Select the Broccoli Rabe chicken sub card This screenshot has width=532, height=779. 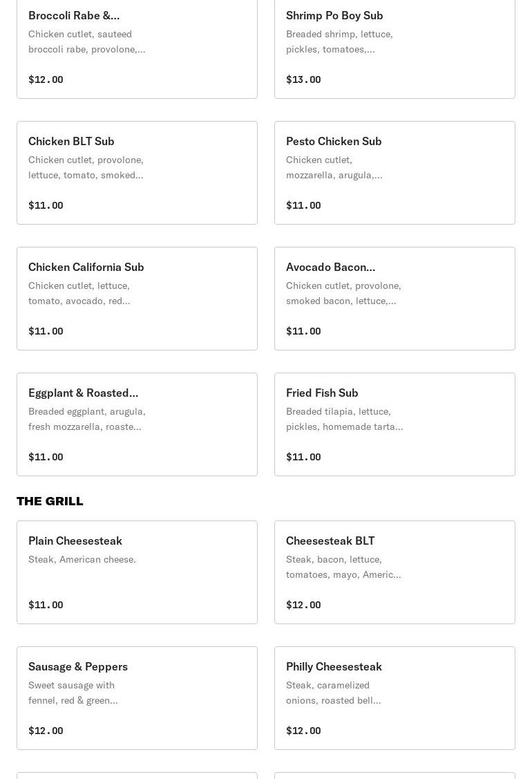point(137,47)
